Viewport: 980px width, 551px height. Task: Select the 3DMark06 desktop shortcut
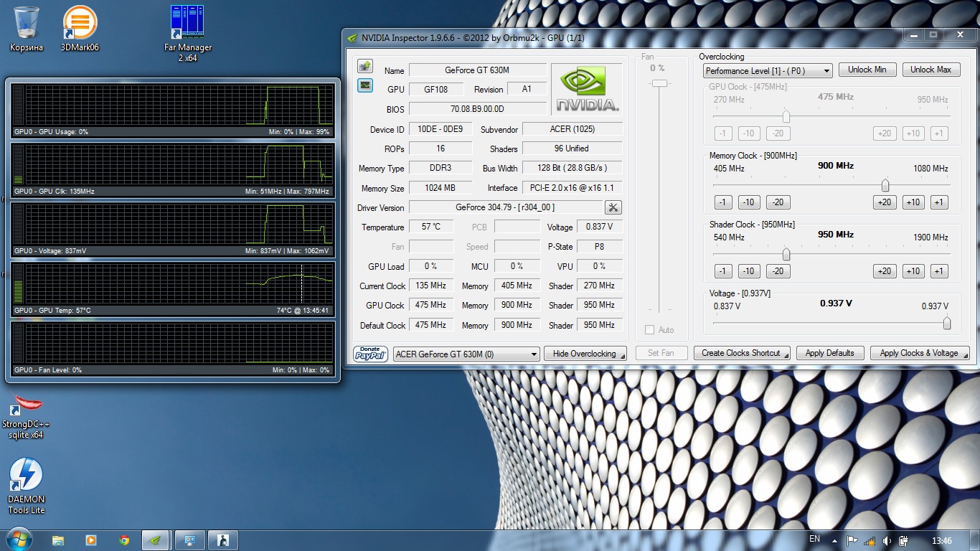pos(80,29)
